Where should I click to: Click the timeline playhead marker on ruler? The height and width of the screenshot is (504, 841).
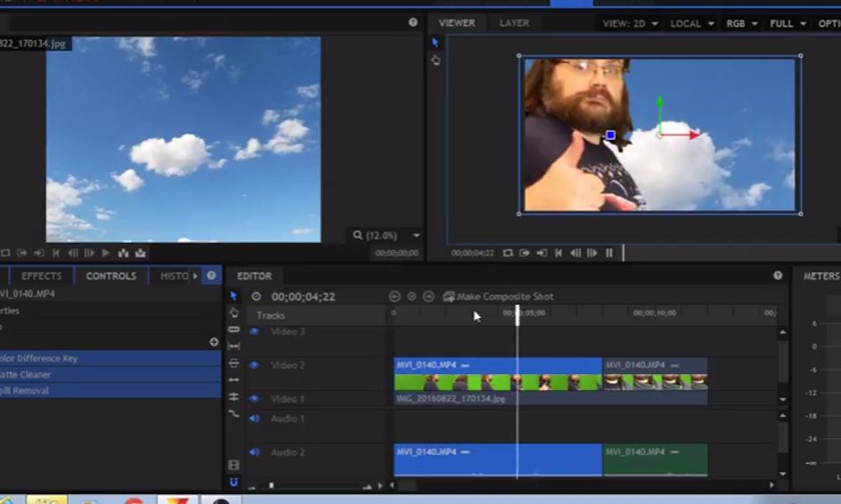(x=518, y=315)
